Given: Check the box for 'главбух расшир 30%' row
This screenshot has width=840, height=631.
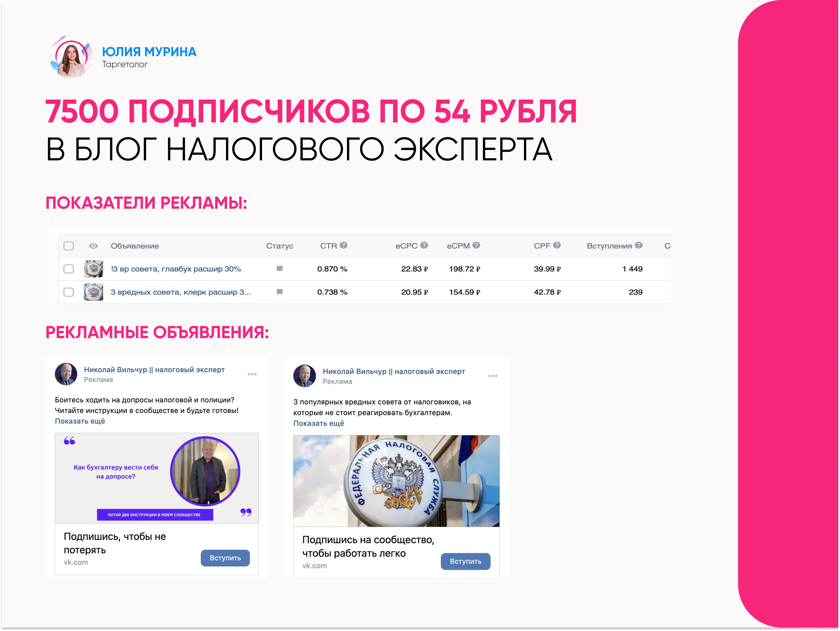Looking at the screenshot, I should click(x=69, y=269).
